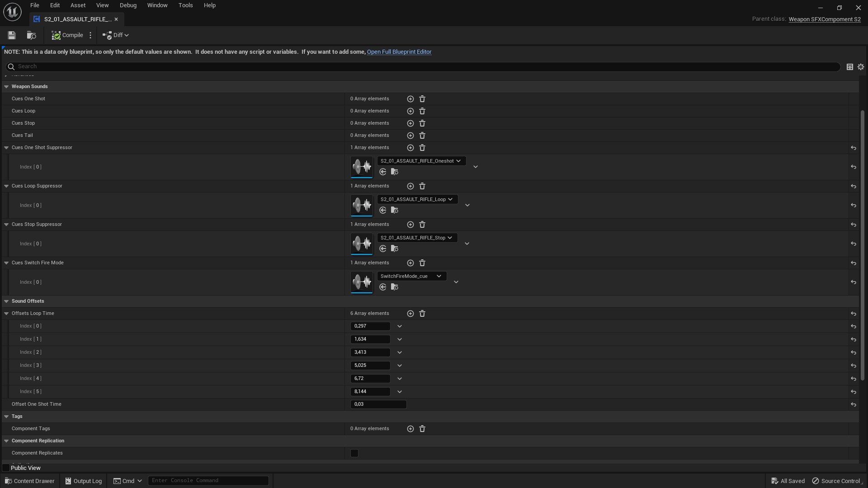Collapse the Cues Switch Fire Mode section
The image size is (868, 488).
coord(6,263)
